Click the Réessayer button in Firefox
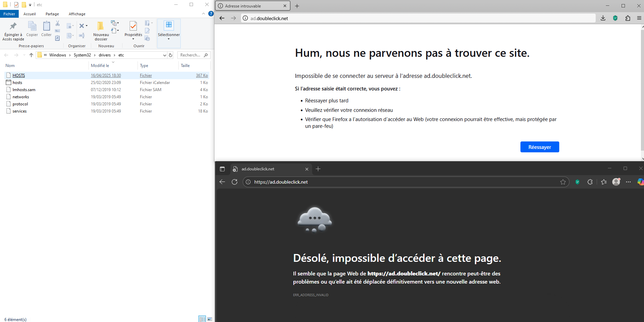 pyautogui.click(x=540, y=147)
